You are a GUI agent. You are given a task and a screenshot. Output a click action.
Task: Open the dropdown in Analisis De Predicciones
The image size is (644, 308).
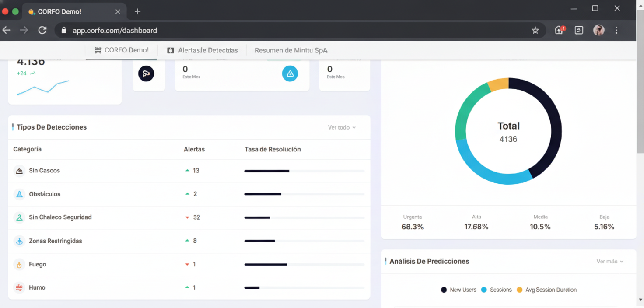[x=610, y=261]
